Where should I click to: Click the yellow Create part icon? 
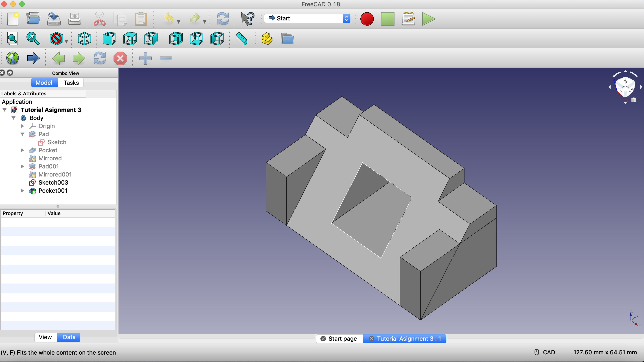coord(267,39)
